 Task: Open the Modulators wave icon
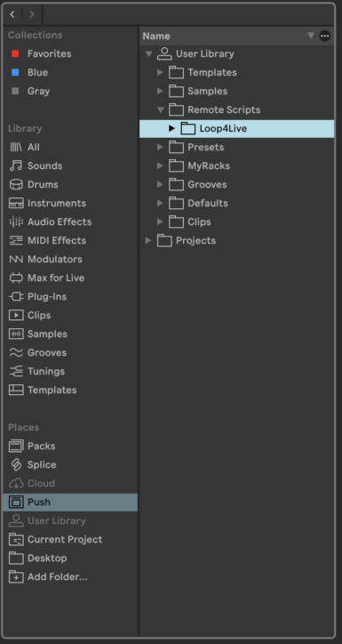tap(16, 259)
